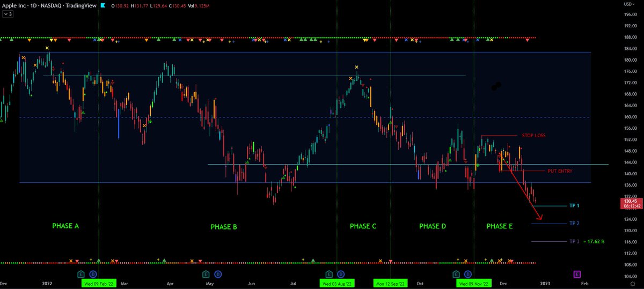
Task: Click the 160.00 price axis label
Action: tap(630, 117)
